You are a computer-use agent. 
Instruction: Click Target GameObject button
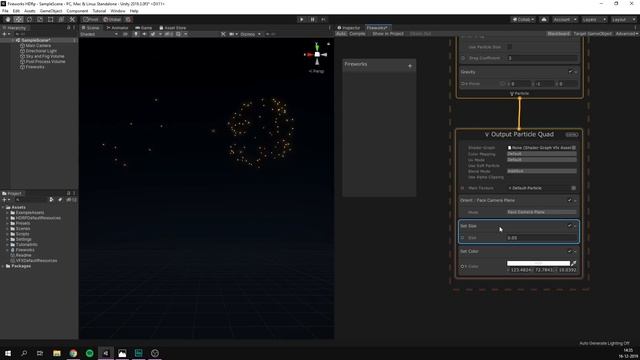pyautogui.click(x=592, y=34)
